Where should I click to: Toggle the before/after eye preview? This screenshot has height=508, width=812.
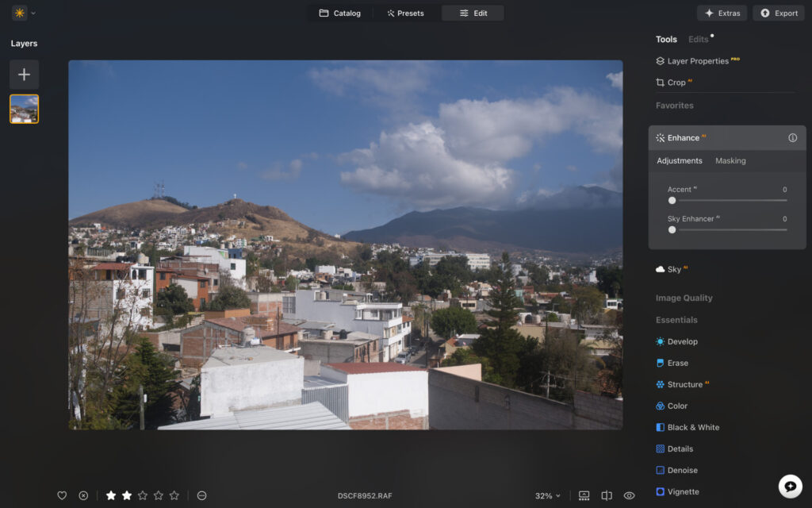click(x=629, y=495)
